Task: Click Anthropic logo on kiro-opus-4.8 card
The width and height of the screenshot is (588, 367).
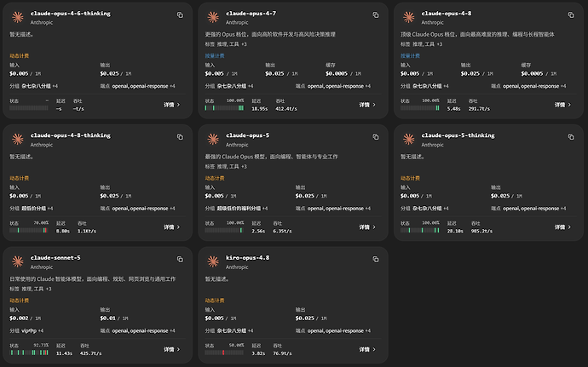Action: click(213, 261)
